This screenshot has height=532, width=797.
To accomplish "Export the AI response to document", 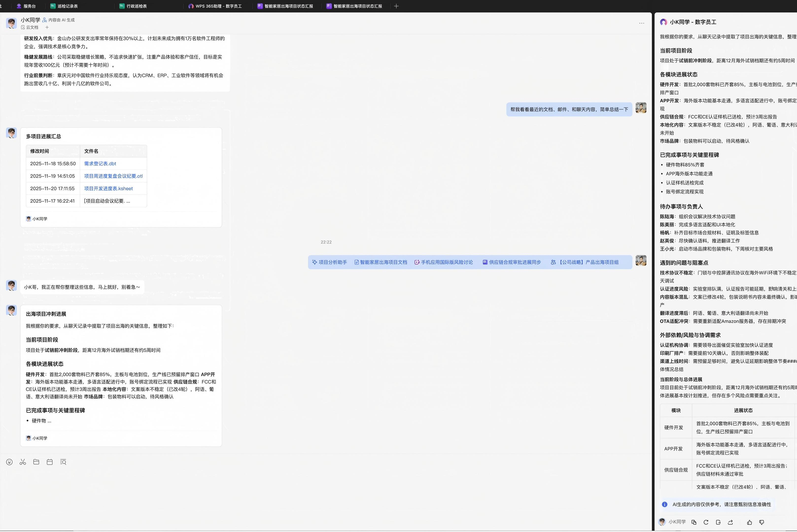I will point(718,522).
